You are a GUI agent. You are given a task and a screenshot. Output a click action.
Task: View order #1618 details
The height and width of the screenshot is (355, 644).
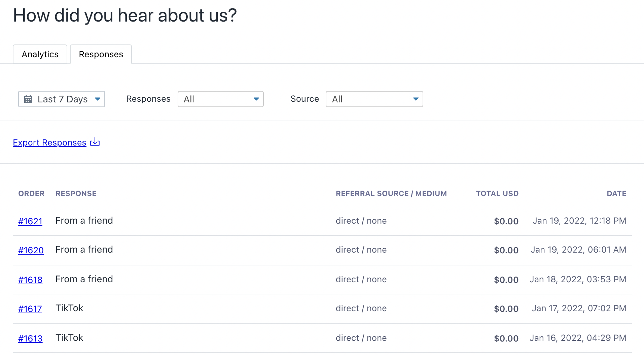30,280
